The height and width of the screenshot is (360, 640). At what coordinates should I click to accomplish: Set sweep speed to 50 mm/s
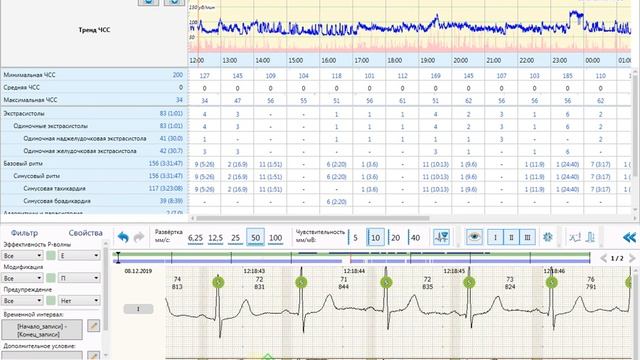[256, 238]
